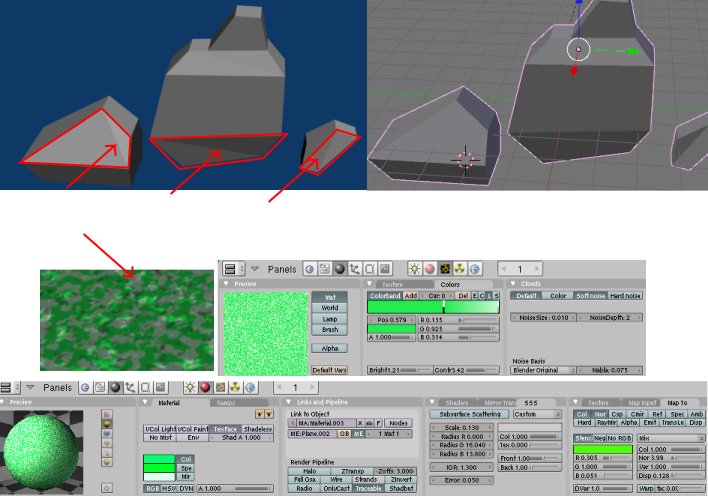Click the IOR 1.300 field
The height and width of the screenshot is (500, 708).
click(x=461, y=467)
